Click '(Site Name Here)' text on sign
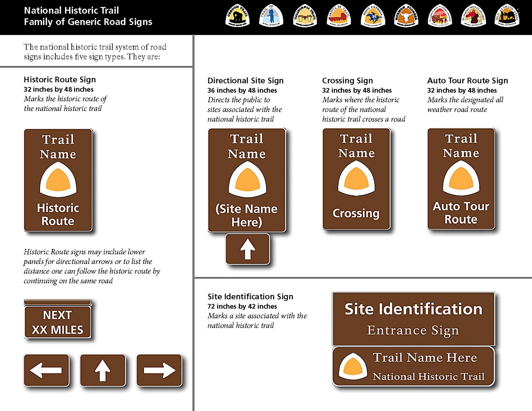Screen dimensions: 532x411 [x=246, y=215]
